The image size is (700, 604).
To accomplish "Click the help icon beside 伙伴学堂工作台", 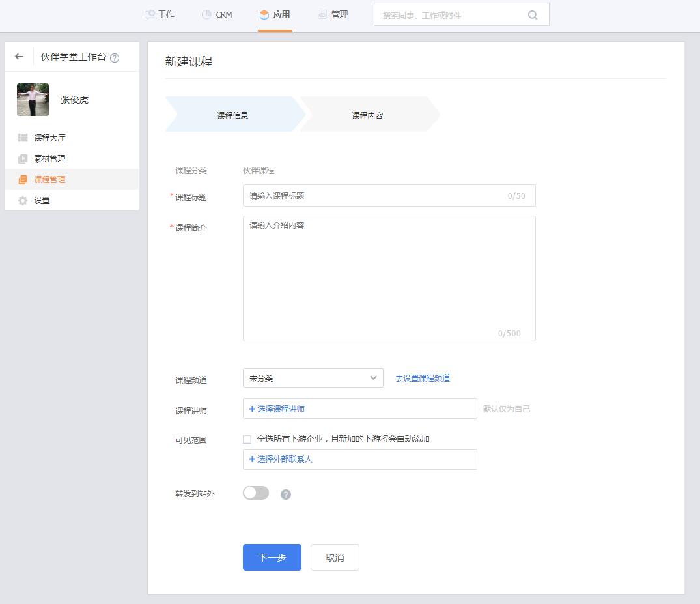I will point(115,57).
